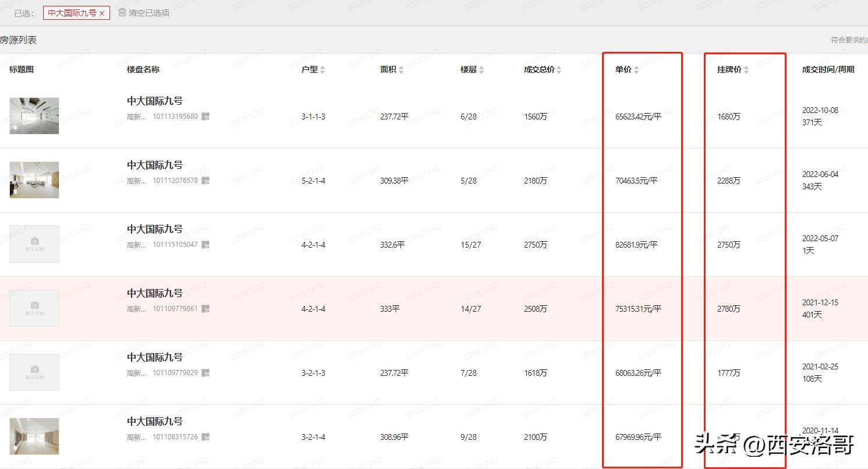
Task: Click the 332.6平 area value
Action: [x=392, y=245]
